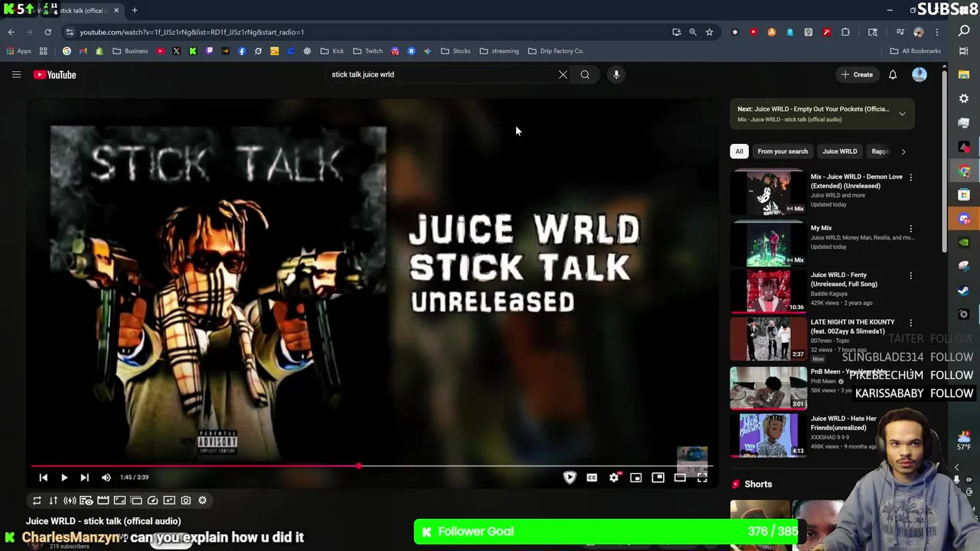Open the Chrome extensions puzzle icon
The image size is (980, 551).
(845, 32)
